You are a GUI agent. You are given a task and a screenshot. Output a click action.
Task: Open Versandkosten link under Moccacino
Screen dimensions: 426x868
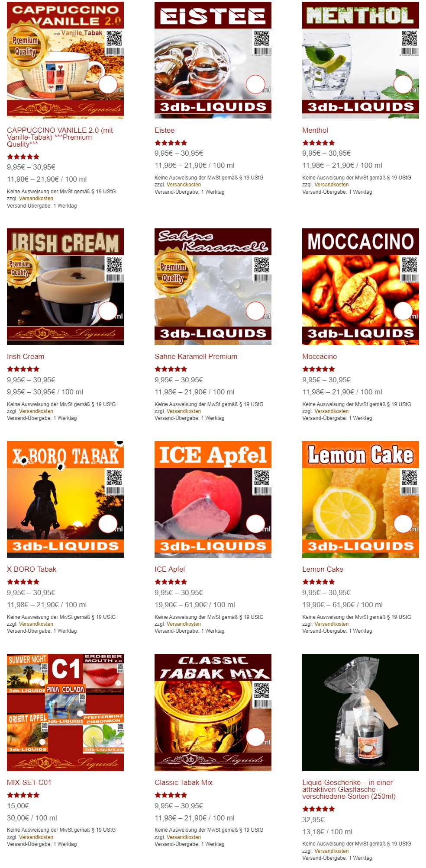point(331,411)
